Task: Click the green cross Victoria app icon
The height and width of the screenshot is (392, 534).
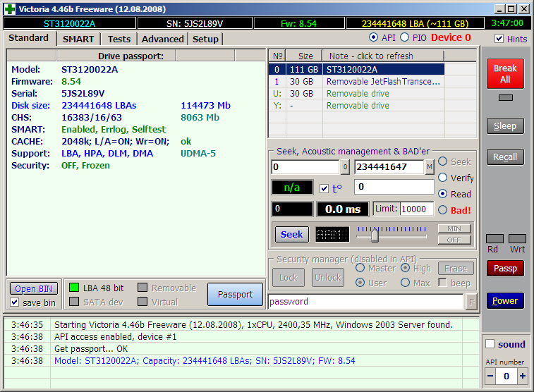Action: click(x=9, y=9)
